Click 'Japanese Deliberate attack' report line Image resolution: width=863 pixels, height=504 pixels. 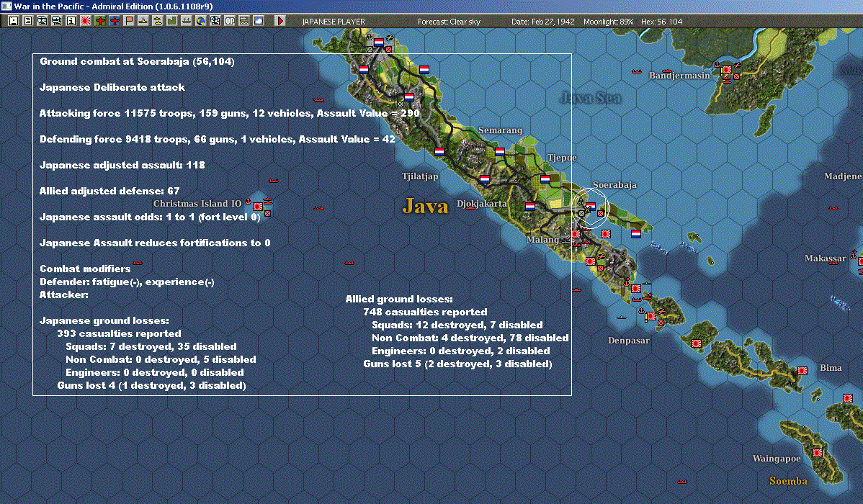[x=112, y=88]
